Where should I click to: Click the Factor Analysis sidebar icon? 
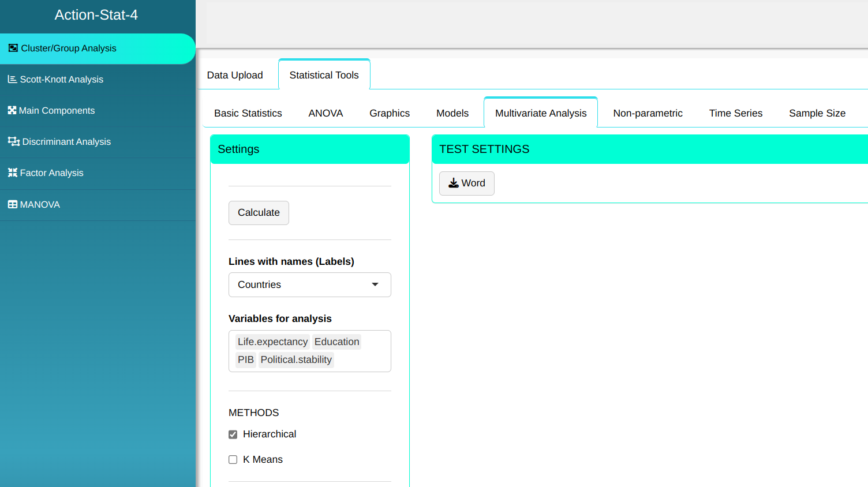pyautogui.click(x=12, y=173)
